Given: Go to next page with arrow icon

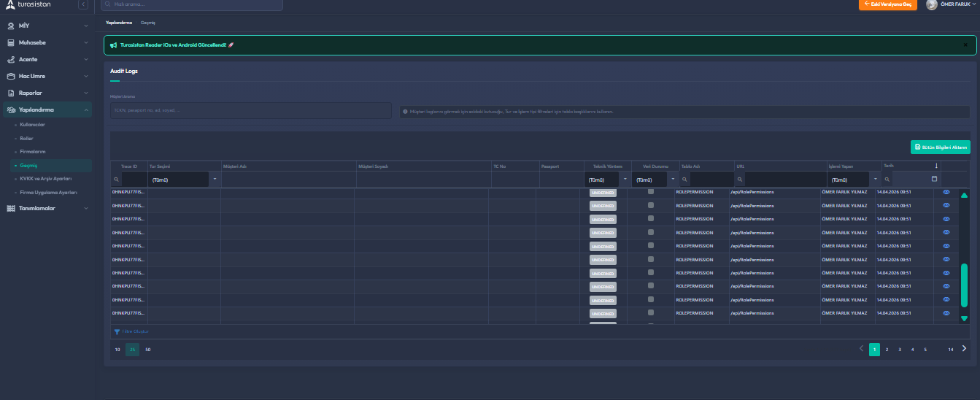Looking at the screenshot, I should pyautogui.click(x=964, y=349).
